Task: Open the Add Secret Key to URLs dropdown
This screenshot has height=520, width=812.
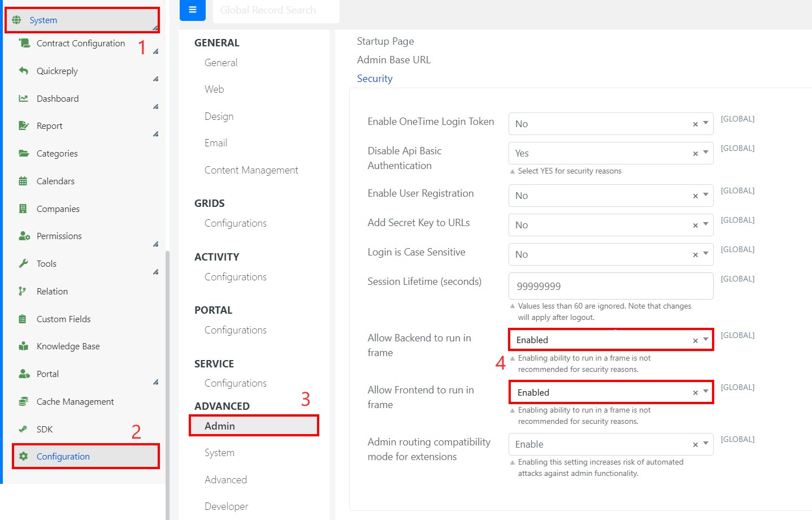Action: tap(706, 224)
